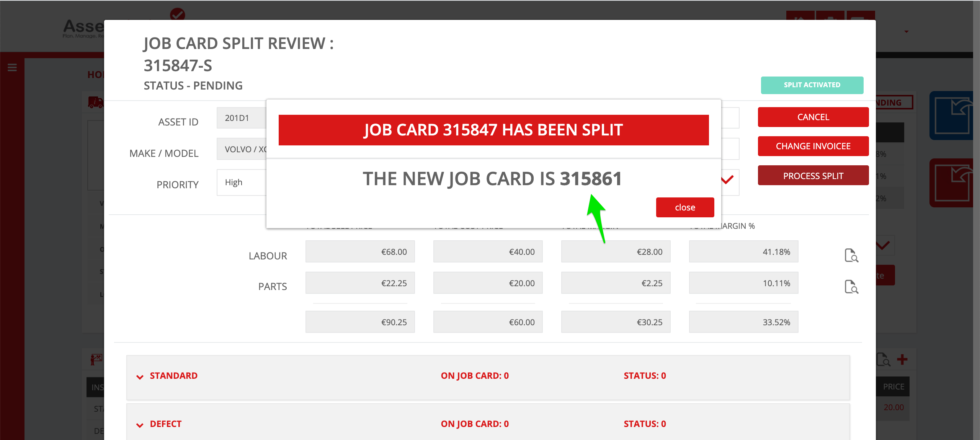
Task: Click background page document search icon
Action: [x=884, y=360]
